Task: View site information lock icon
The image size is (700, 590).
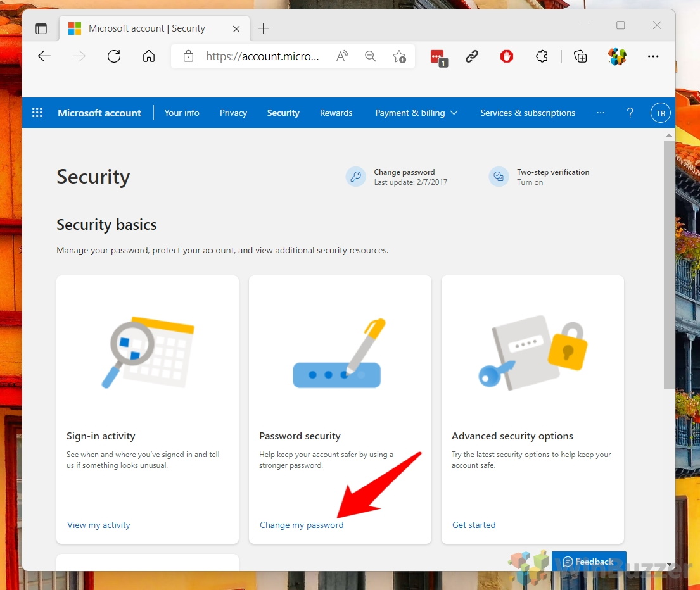Action: pos(188,56)
